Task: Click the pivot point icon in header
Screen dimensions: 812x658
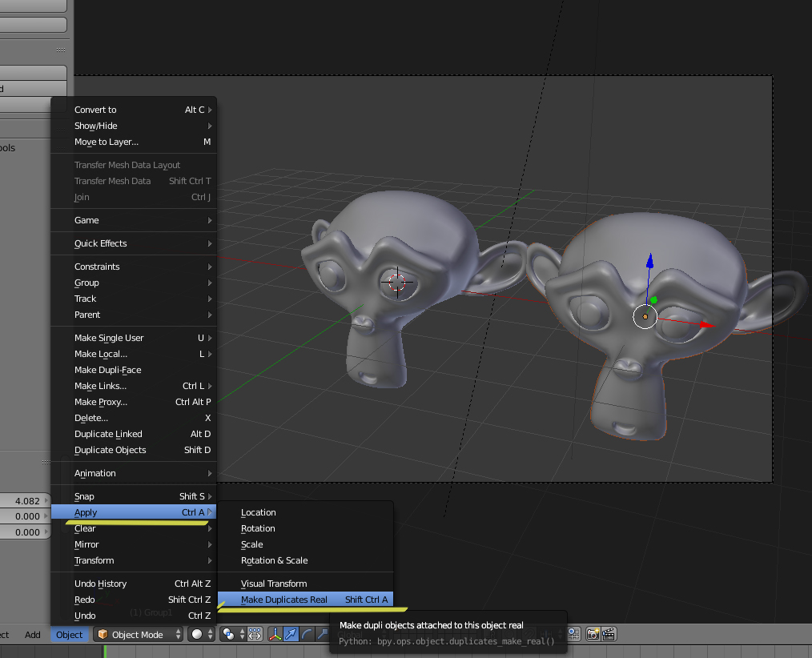Action: coord(229,635)
